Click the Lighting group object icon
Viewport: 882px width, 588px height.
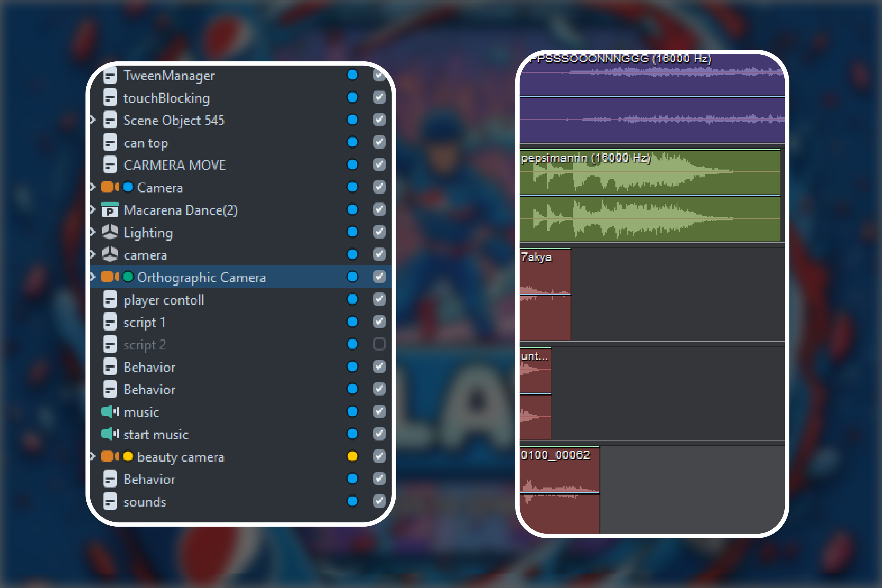pos(110,232)
